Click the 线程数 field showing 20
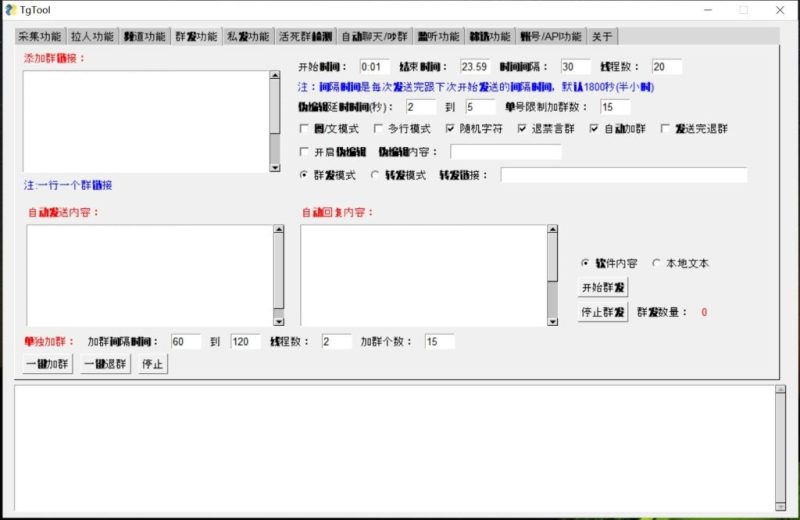The height and width of the screenshot is (520, 800). pyautogui.click(x=667, y=67)
